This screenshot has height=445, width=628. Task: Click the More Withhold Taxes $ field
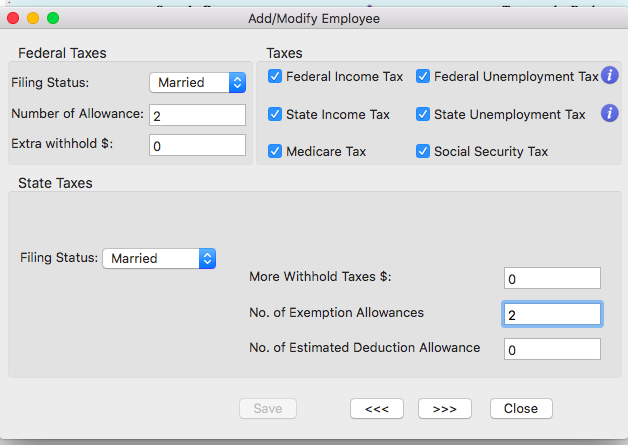[x=552, y=278]
